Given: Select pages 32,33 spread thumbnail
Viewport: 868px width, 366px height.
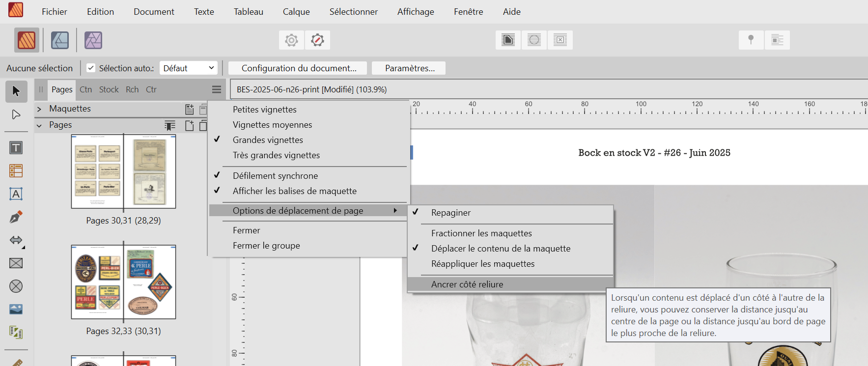Looking at the screenshot, I should coord(123,282).
